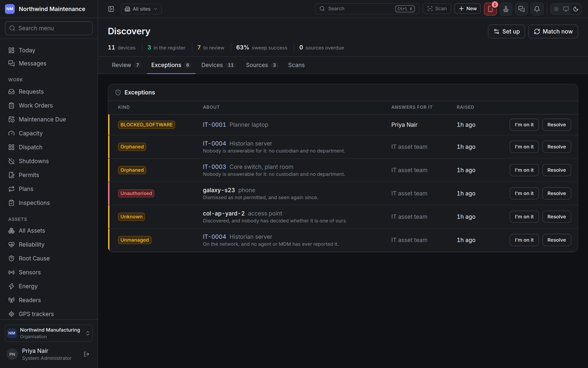
Task: Open notifications bell
Action: (537, 9)
